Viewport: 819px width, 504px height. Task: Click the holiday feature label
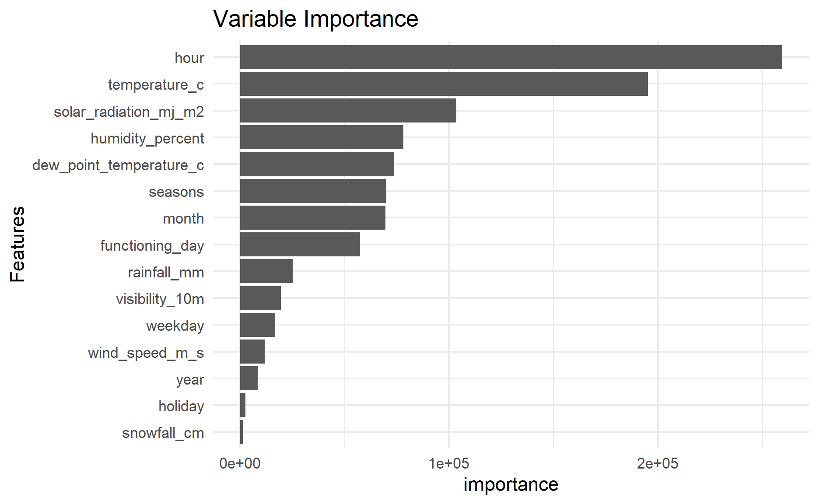point(181,406)
